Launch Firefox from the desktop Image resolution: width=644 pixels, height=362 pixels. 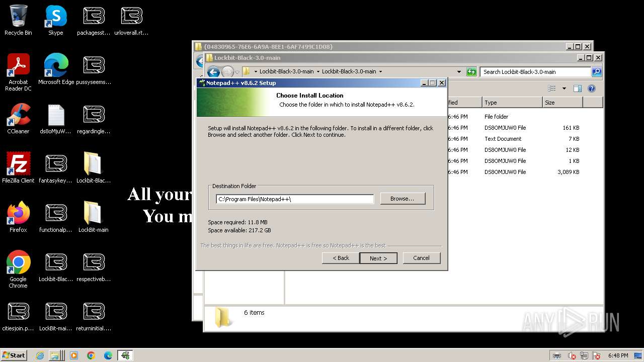pos(18,218)
